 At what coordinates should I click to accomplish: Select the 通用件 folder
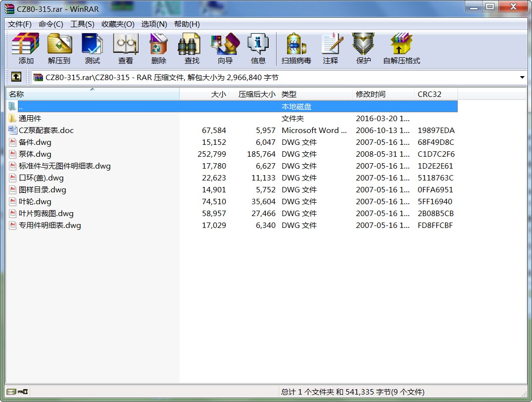pyautogui.click(x=30, y=119)
